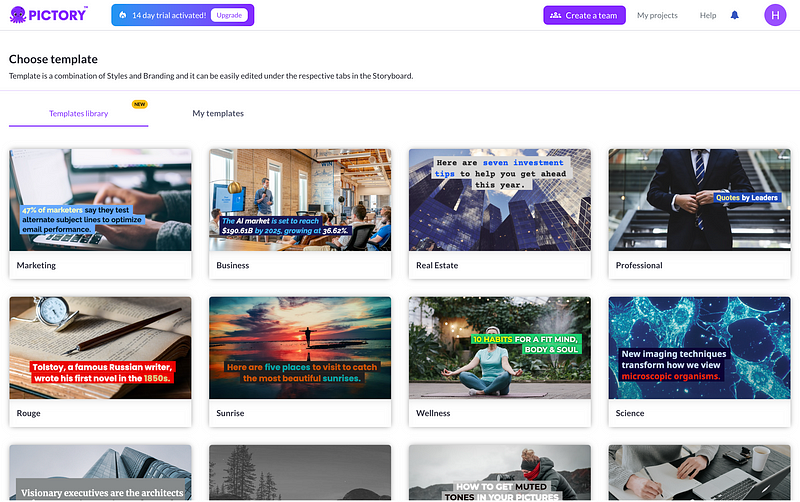Open My projects link
The image size is (800, 502).
coord(657,15)
